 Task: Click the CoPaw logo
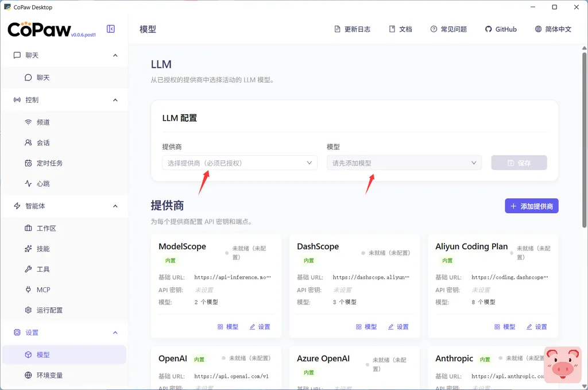[39, 29]
